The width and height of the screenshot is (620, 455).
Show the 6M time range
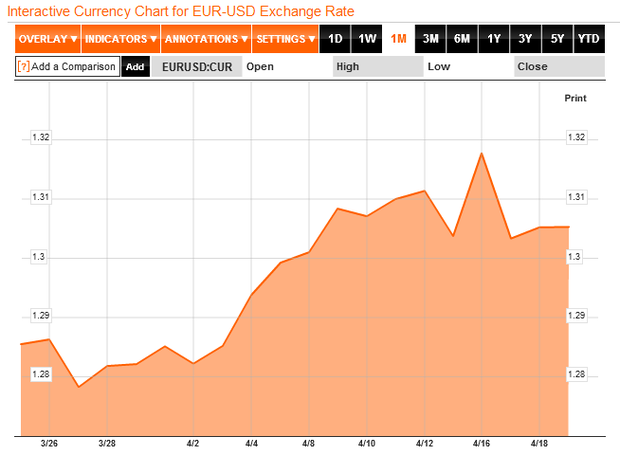462,39
